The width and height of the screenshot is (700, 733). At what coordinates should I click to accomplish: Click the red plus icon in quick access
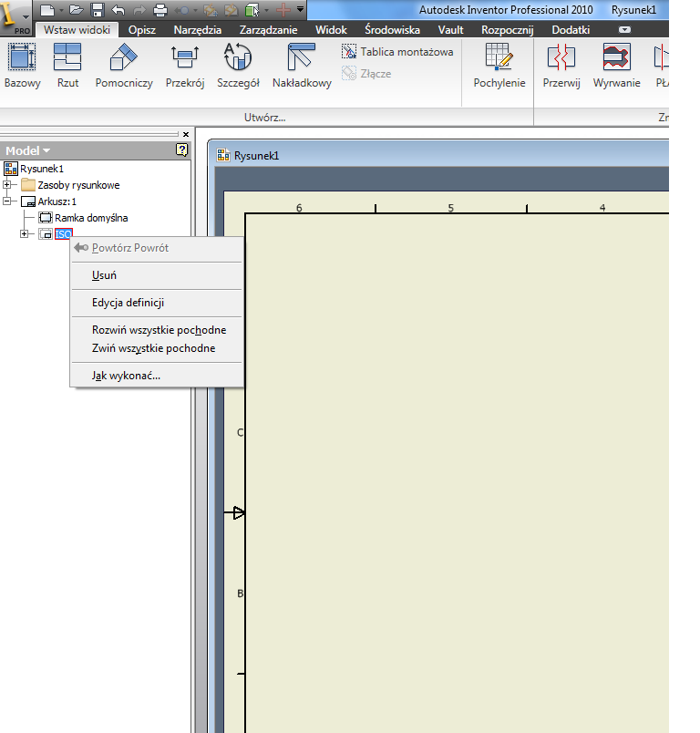283,10
